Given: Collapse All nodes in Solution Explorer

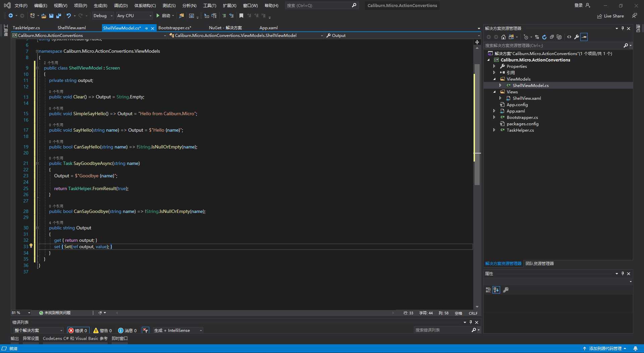Looking at the screenshot, I should (552, 37).
